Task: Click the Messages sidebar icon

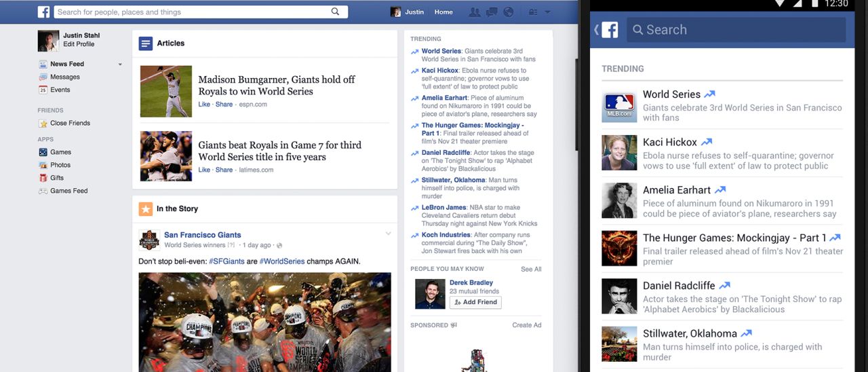Action: pyautogui.click(x=43, y=77)
